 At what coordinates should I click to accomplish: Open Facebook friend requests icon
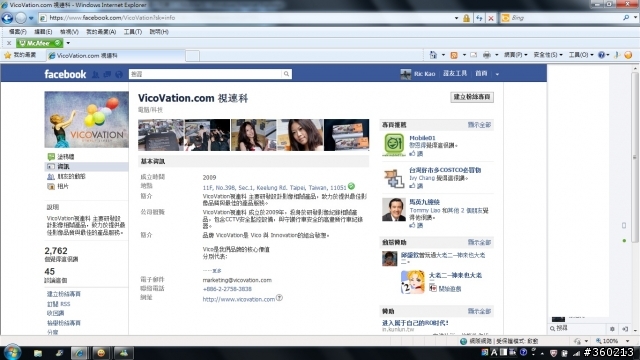click(96, 74)
